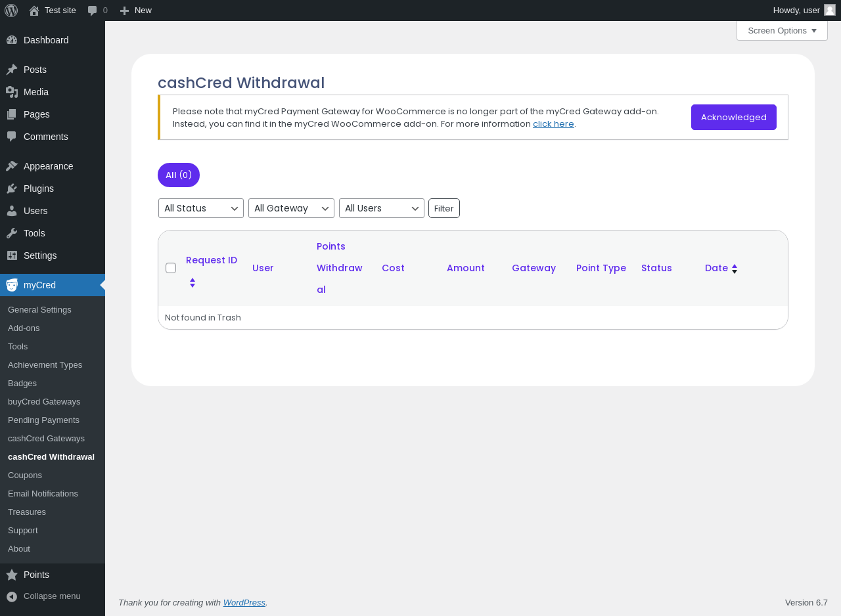This screenshot has width=841, height=616.
Task: Open myCred Tools submenu item
Action: point(18,346)
